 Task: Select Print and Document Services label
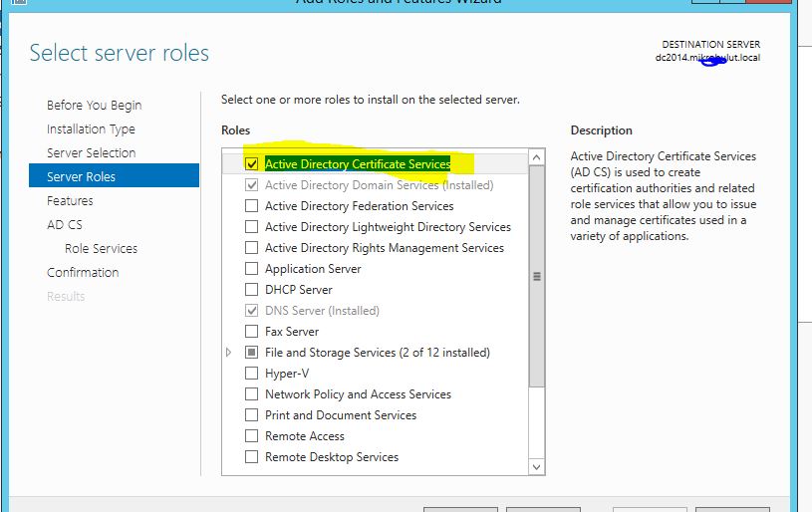(341, 415)
